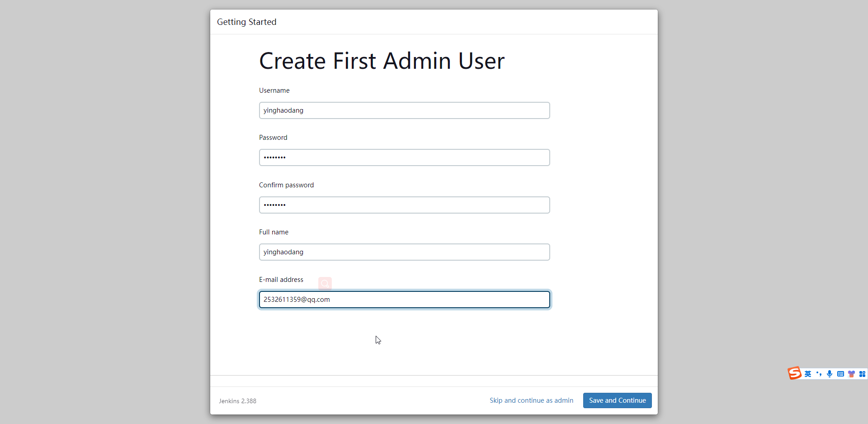This screenshot has width=868, height=424.
Task: Choose Skip and continue as admin
Action: tap(531, 400)
